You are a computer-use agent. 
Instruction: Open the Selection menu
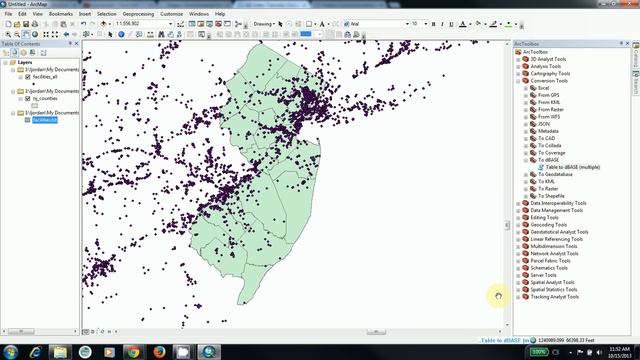[x=107, y=14]
